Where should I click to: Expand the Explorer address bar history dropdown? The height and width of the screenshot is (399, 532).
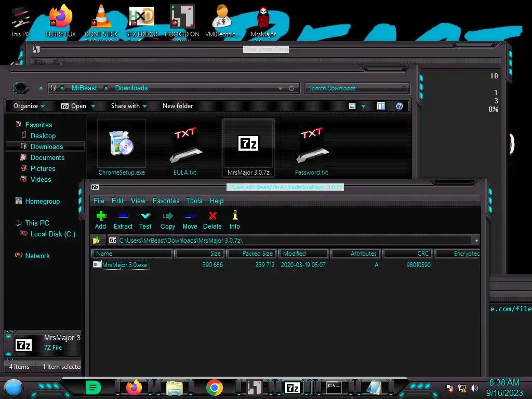click(x=280, y=88)
